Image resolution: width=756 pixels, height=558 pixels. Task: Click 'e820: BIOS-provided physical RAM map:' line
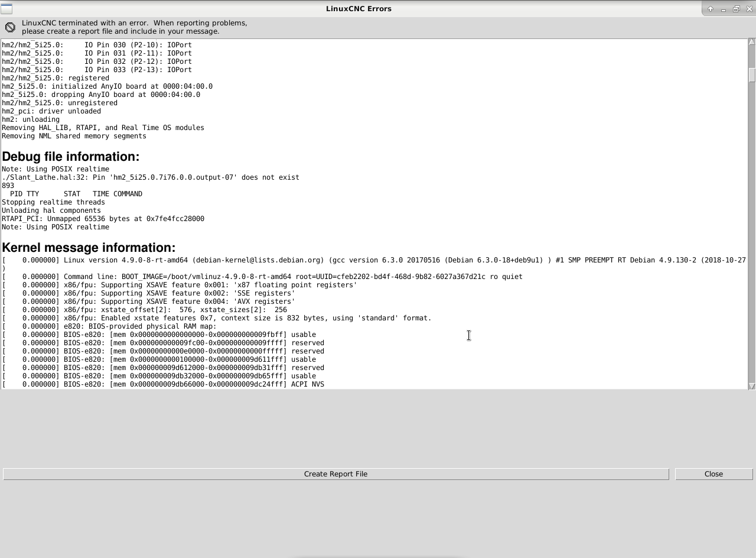pos(109,326)
